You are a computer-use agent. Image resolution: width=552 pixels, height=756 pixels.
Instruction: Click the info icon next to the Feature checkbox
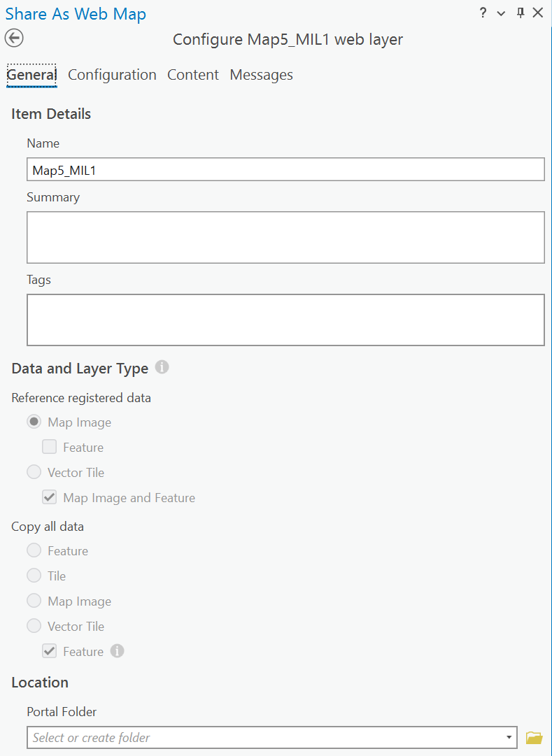pos(117,650)
